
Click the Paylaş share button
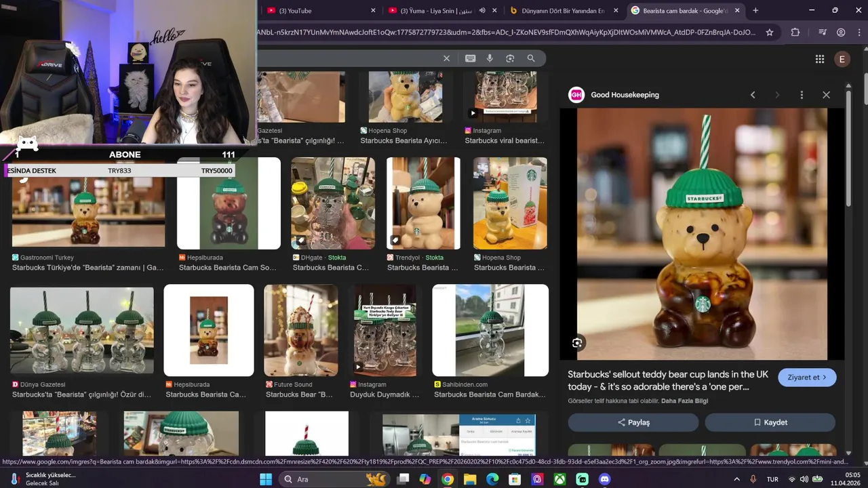pos(633,422)
